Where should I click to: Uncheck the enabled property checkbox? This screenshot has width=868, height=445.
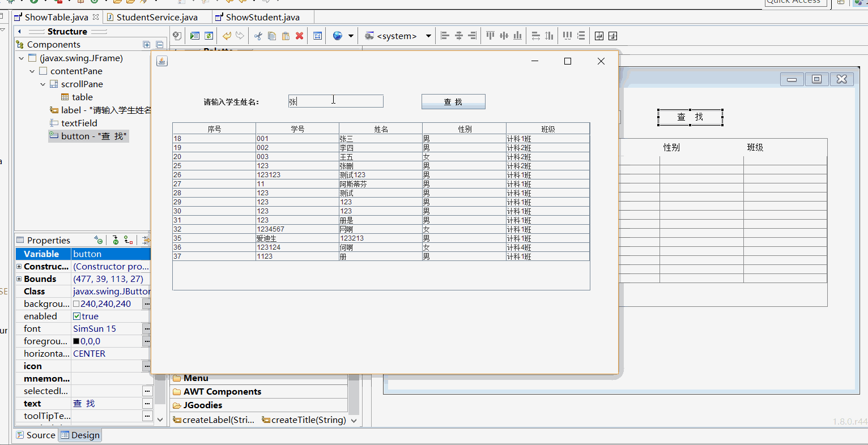[76, 316]
